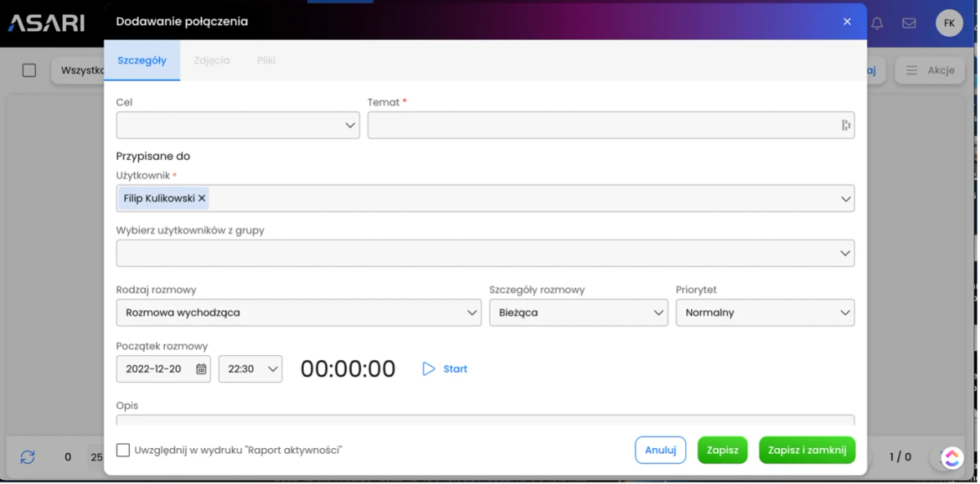Screen dimensions: 980x484
Task: Tick the select-all checkbox in list header
Action: (x=29, y=70)
